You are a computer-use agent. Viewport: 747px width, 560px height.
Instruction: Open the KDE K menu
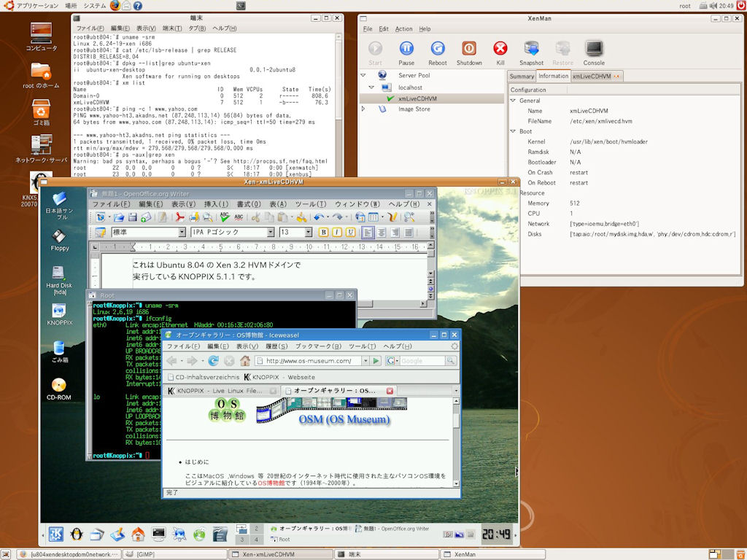point(55,534)
